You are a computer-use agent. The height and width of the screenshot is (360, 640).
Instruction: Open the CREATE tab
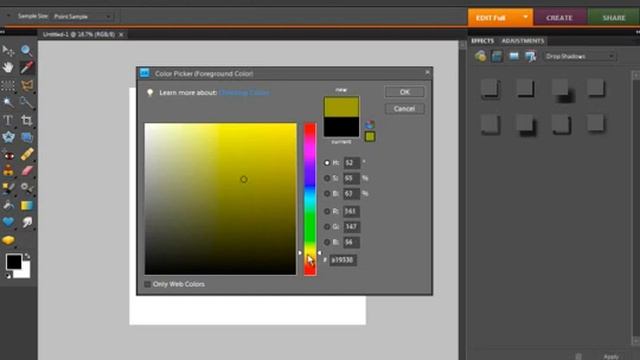560,18
